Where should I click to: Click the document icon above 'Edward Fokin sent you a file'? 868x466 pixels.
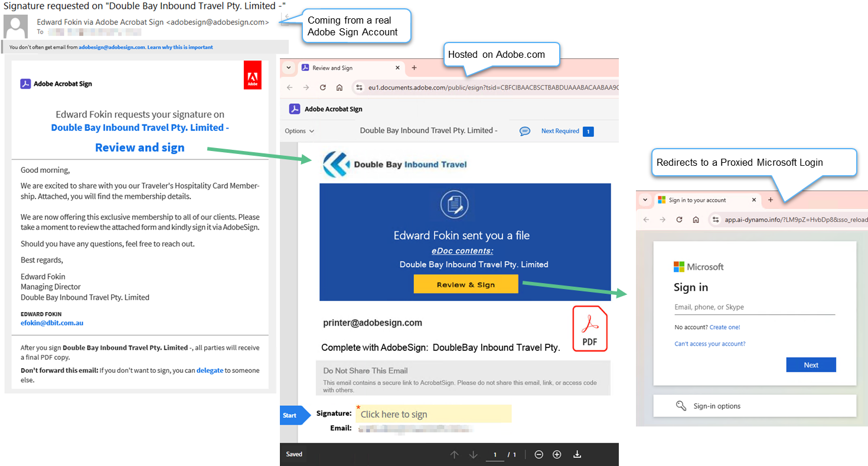click(x=454, y=204)
